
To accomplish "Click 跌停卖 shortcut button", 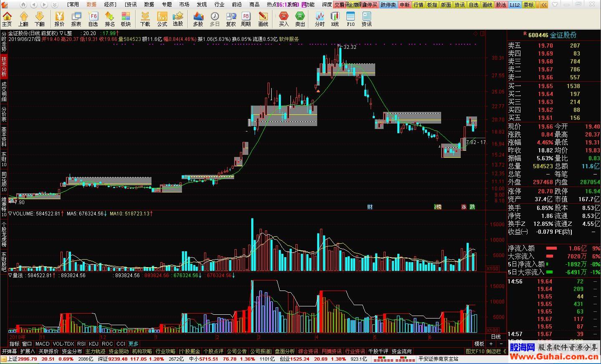I will (x=388, y=5).
